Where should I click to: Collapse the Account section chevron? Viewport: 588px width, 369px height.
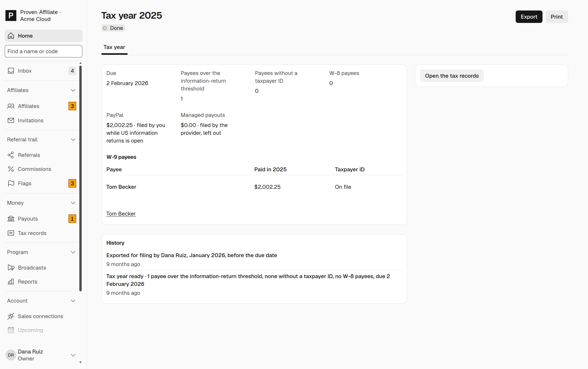tap(73, 301)
